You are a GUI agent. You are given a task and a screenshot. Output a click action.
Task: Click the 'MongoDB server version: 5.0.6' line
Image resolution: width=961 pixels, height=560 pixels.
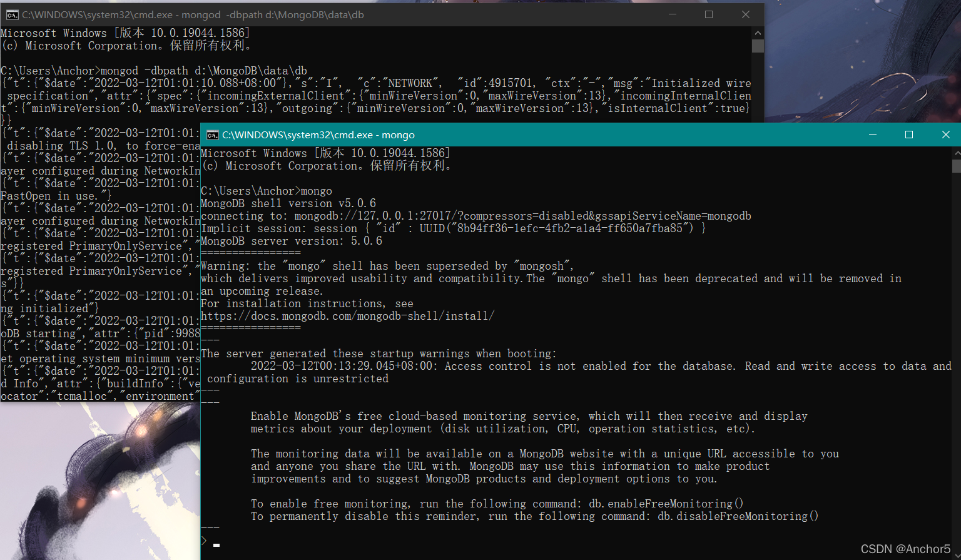[x=292, y=241]
